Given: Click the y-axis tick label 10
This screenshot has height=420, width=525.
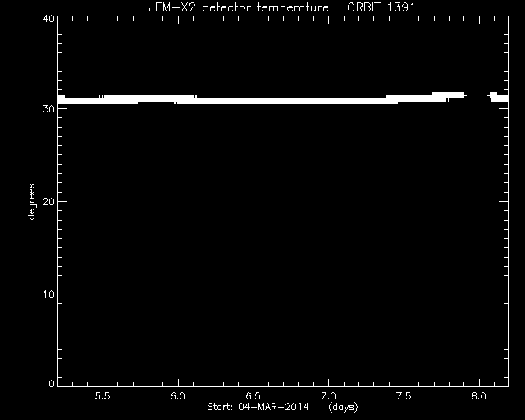Looking at the screenshot, I should click(49, 294).
